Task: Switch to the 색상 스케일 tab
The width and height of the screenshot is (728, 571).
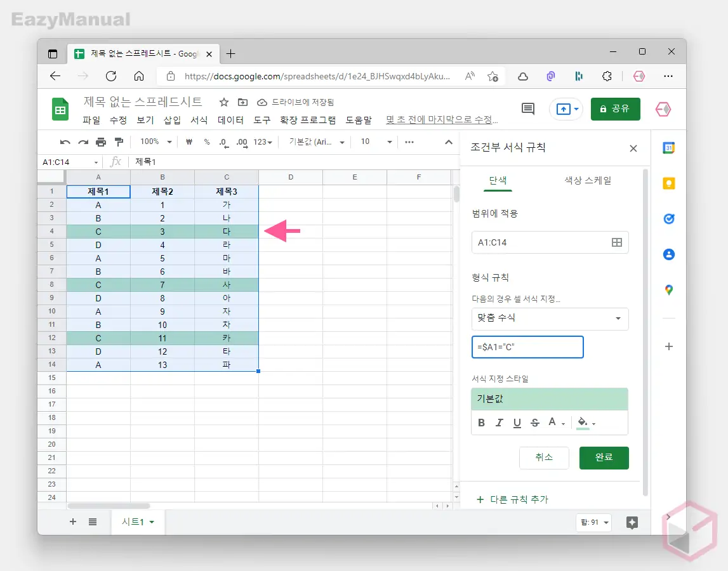Action: [588, 181]
